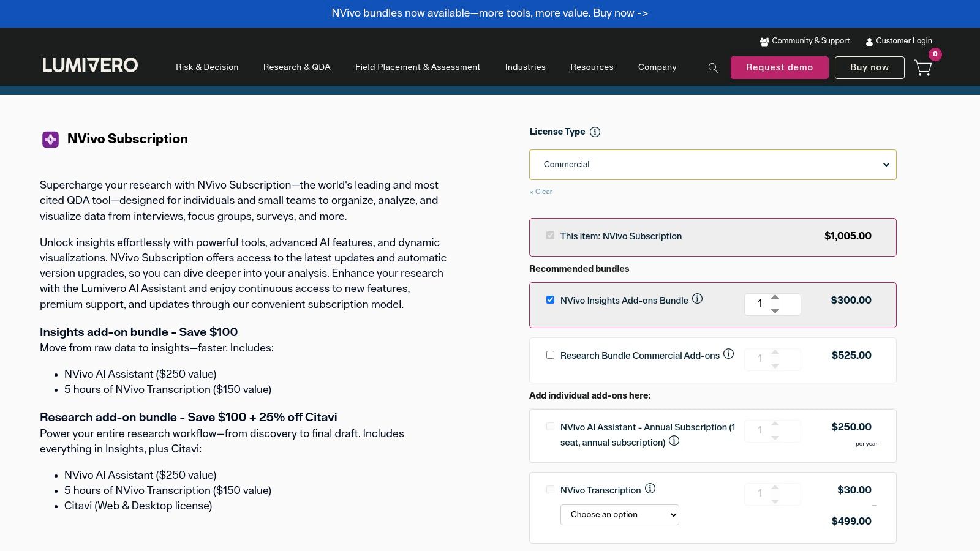Increase Insights Add-ons Bundle quantity

[x=775, y=297]
